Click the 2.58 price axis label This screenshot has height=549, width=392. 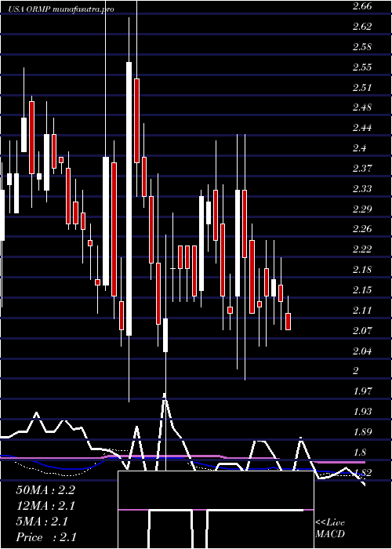362,46
